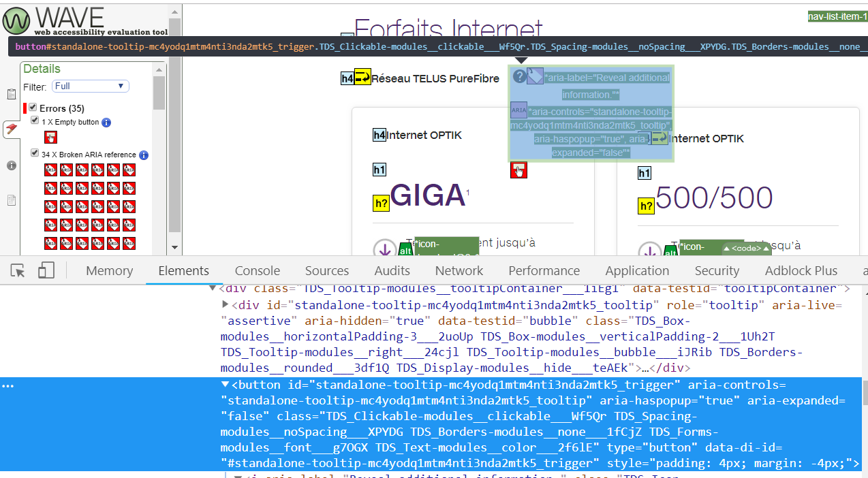This screenshot has height=478, width=868.
Task: Click ARIA icon beside aria-controls text
Action: click(518, 110)
